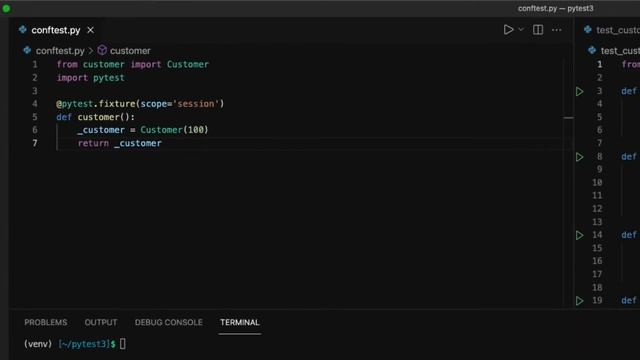The height and width of the screenshot is (360, 640).
Task: Click line number 1 in right editor
Action: (x=599, y=64)
